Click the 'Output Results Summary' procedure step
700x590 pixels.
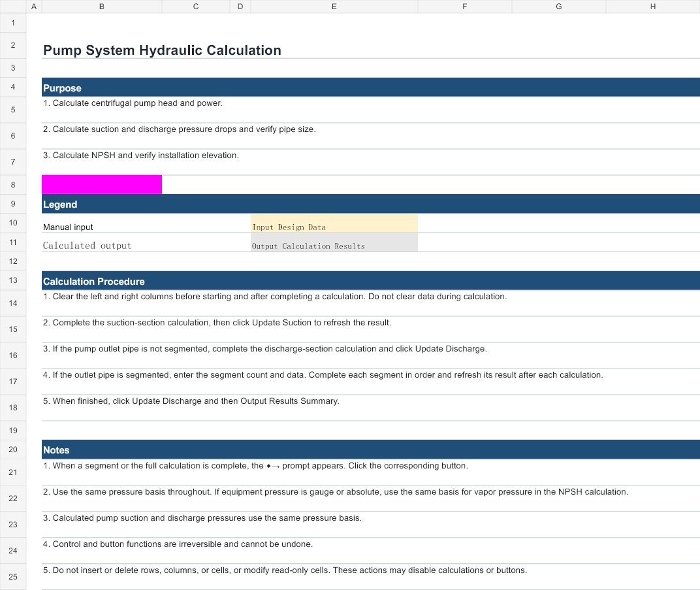tap(371, 407)
